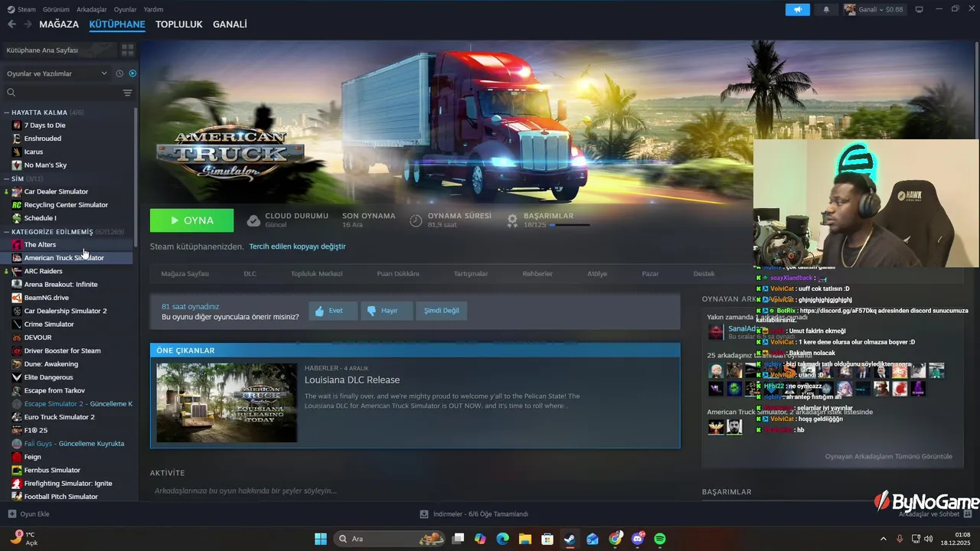Screen dimensions: 980x551
Task: Open File Explorer from the taskbar
Action: click(x=525, y=539)
